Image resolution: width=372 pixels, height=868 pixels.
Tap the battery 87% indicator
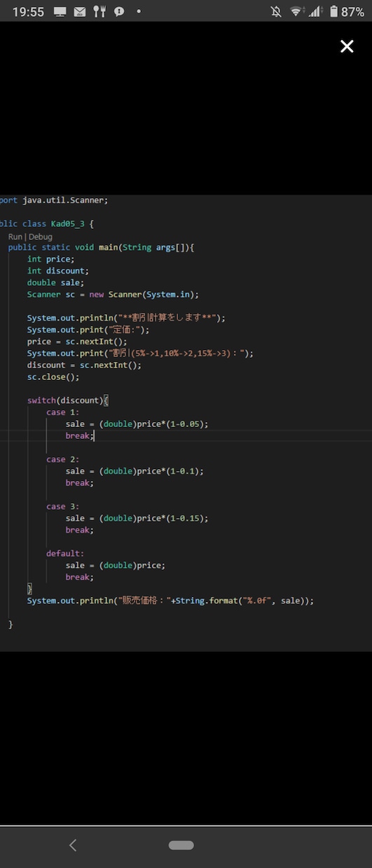point(347,11)
